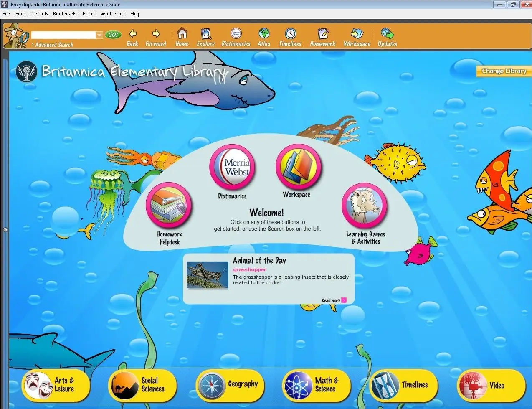Open the Homework notepad icon in toolbar
This screenshot has height=409, width=532.
click(323, 33)
